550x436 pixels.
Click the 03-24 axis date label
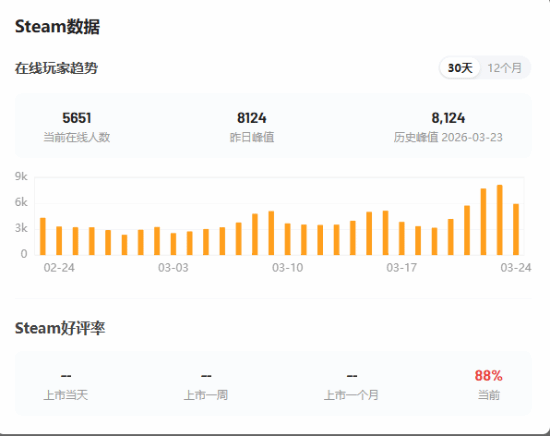(516, 268)
